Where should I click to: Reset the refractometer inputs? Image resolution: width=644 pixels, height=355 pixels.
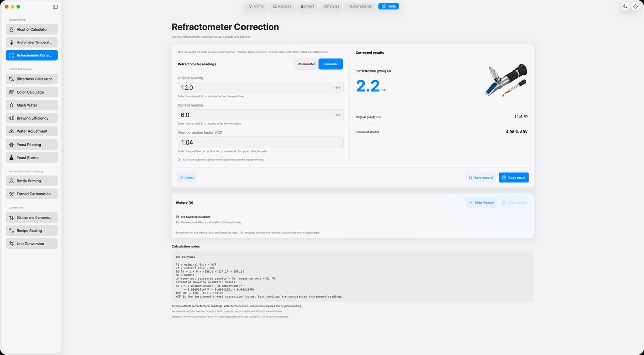tap(187, 177)
